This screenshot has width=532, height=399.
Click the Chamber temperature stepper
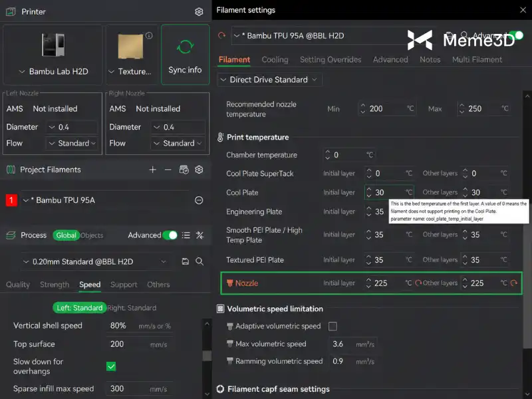pyautogui.click(x=327, y=155)
